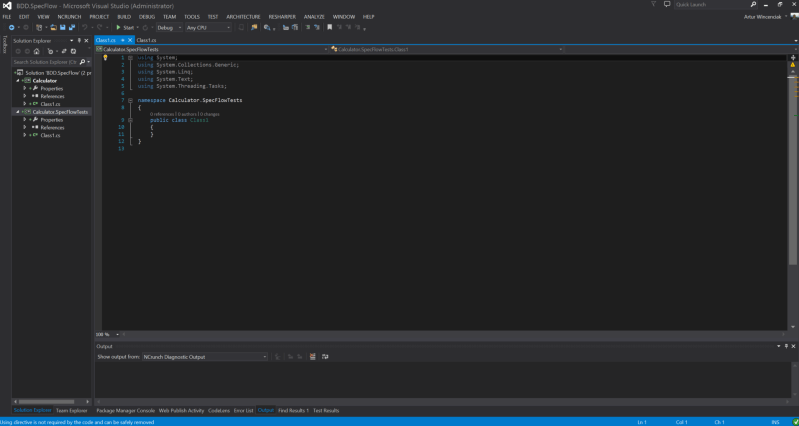Click the notifications filter funnel icon
The width and height of the screenshot is (799, 426).
tap(654, 5)
